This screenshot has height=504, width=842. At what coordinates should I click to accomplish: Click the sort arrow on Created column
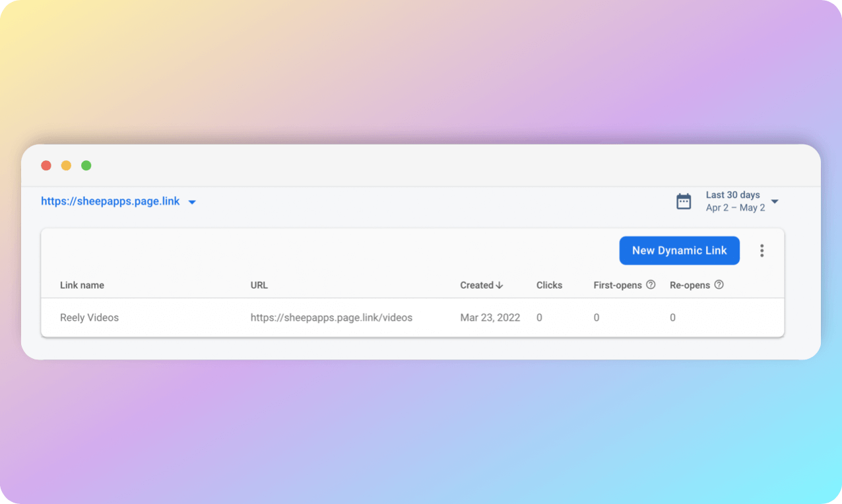[x=501, y=285]
